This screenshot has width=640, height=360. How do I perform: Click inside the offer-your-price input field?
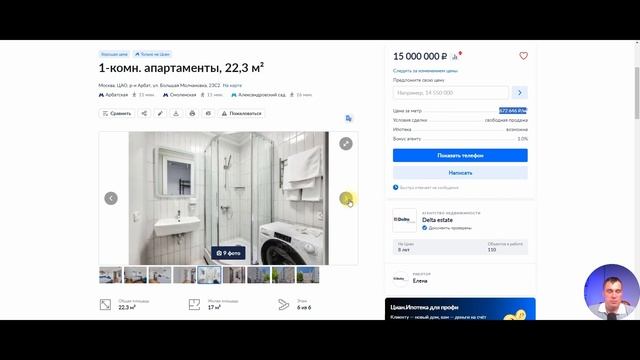coord(451,93)
